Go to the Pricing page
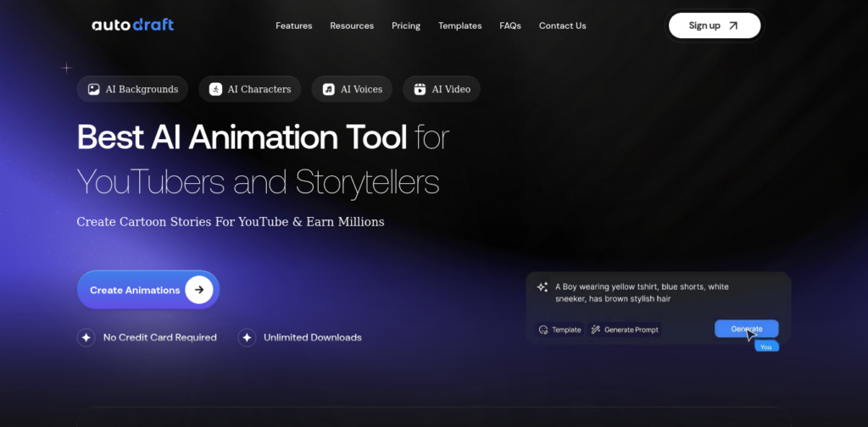The height and width of the screenshot is (427, 868). pyautogui.click(x=406, y=26)
